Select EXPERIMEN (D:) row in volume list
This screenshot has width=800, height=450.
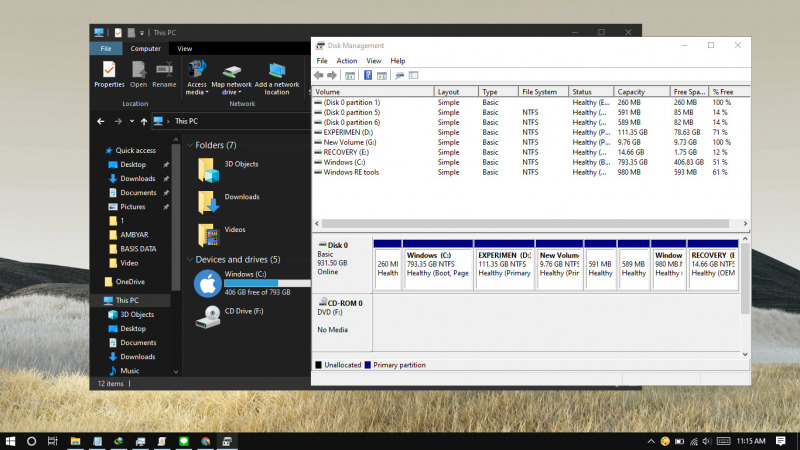tap(531, 132)
